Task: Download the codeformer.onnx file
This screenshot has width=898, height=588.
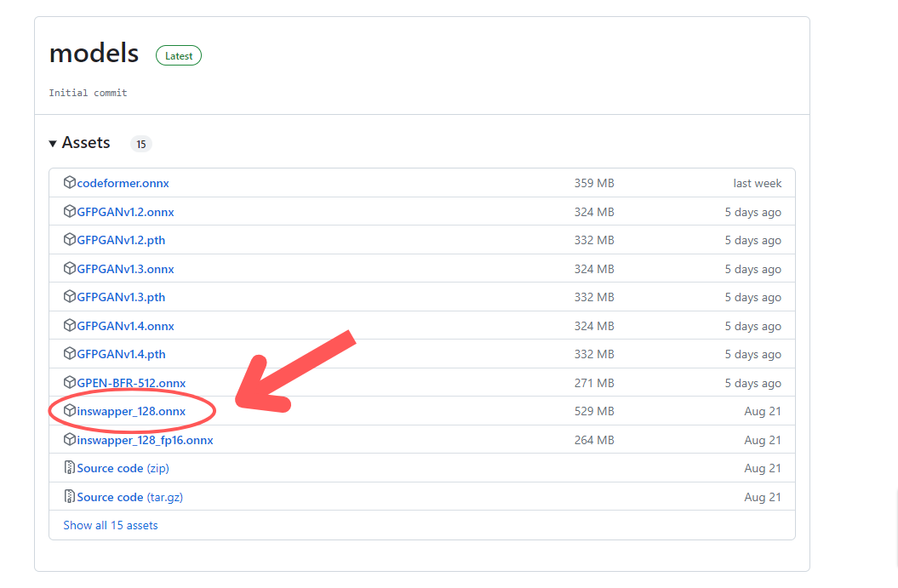Action: tap(123, 183)
